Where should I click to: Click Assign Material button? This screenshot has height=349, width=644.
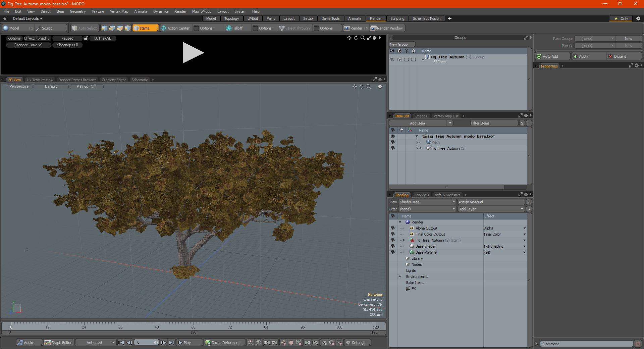coord(491,202)
